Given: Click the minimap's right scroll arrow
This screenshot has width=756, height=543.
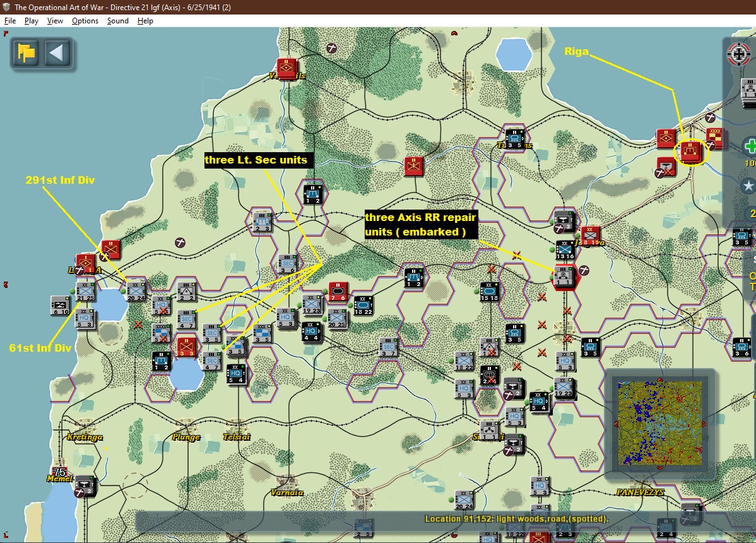Looking at the screenshot, I should pos(704,424).
